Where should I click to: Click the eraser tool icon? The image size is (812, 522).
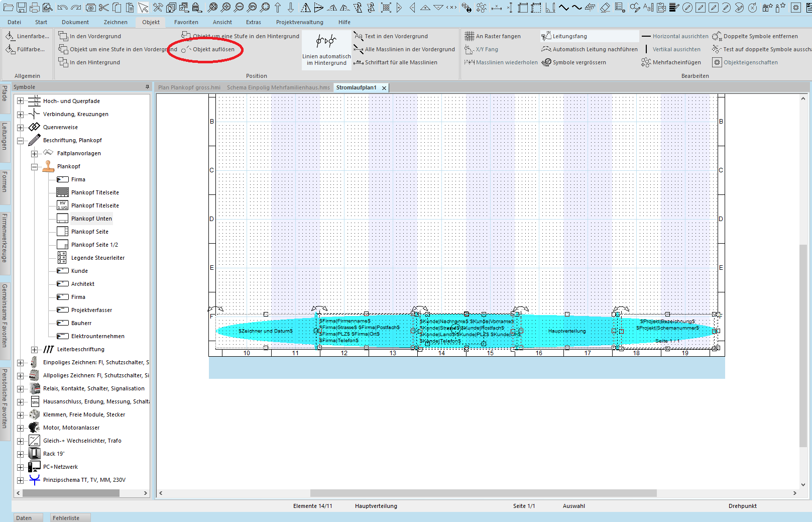pos(605,8)
